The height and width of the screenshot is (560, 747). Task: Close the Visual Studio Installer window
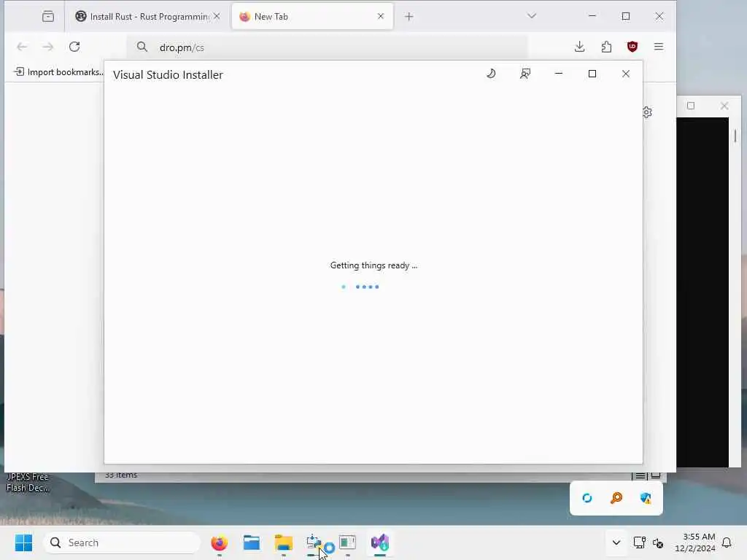pos(626,74)
